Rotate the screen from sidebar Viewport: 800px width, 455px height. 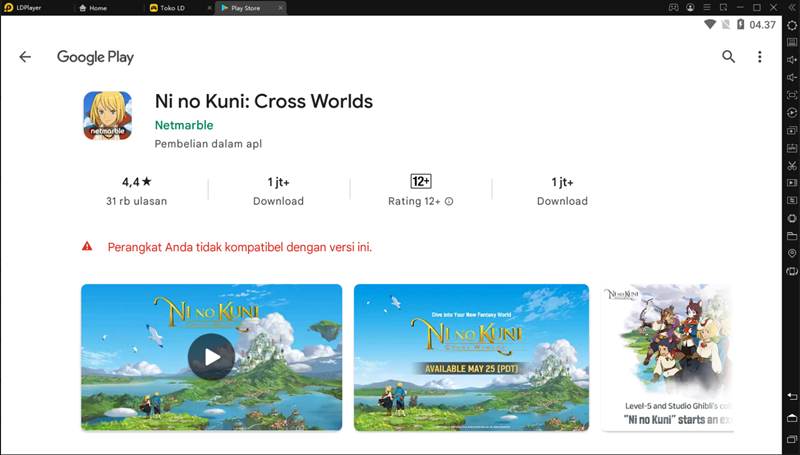792,271
